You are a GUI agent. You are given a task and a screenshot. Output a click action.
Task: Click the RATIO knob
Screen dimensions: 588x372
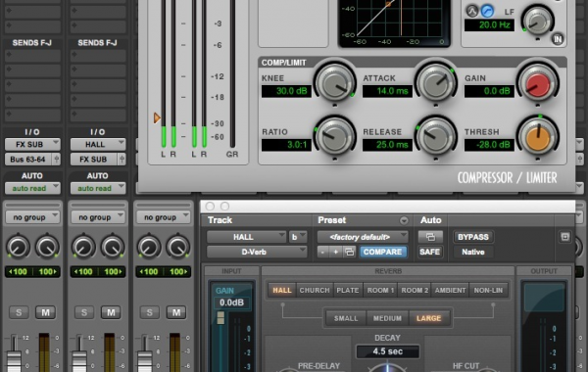tap(335, 137)
